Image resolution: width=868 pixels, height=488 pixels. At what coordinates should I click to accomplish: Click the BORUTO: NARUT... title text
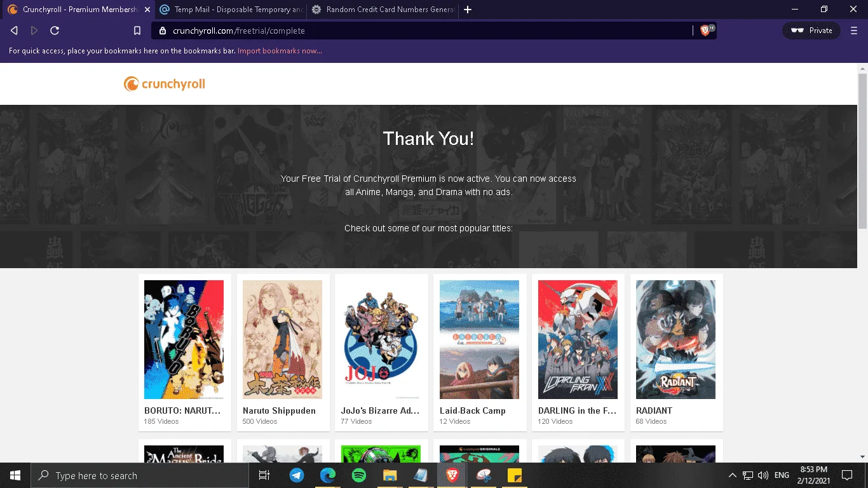[182, 410]
